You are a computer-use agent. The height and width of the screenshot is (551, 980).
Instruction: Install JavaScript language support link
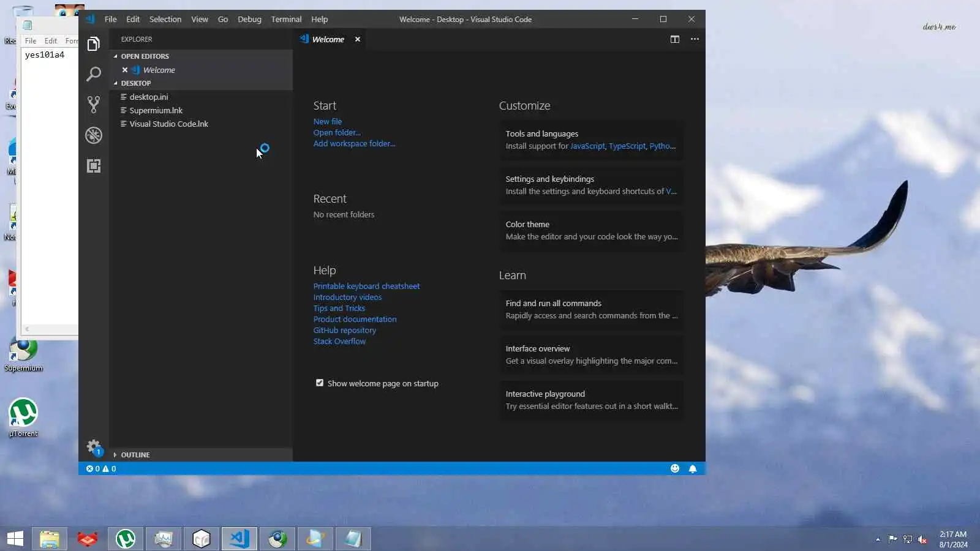click(x=587, y=146)
